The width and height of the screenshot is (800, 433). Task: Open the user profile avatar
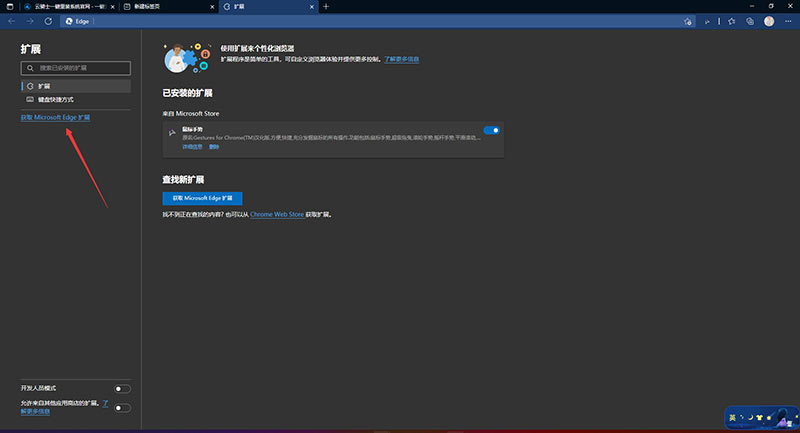[x=769, y=21]
